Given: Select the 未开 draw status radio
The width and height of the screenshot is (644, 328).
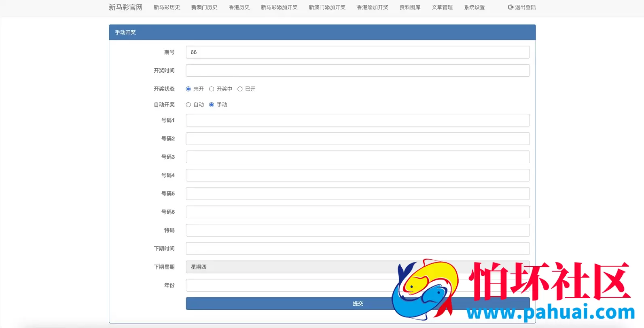Looking at the screenshot, I should click(188, 89).
